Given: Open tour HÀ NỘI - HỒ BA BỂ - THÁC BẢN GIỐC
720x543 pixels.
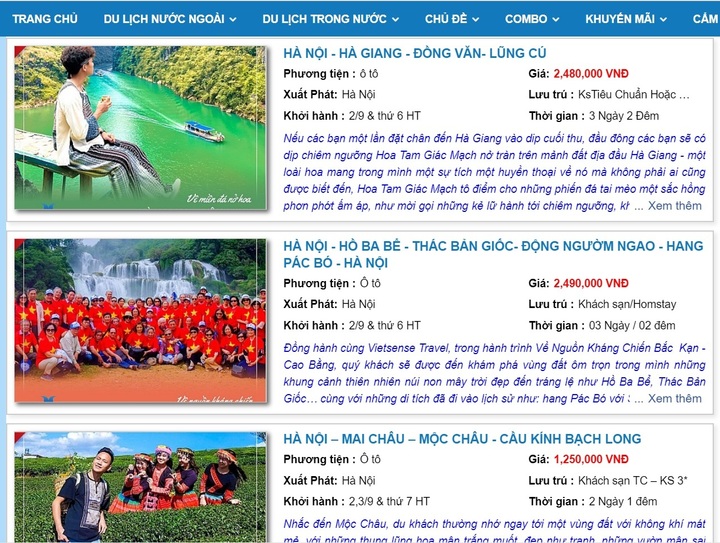Looking at the screenshot, I should click(493, 254).
